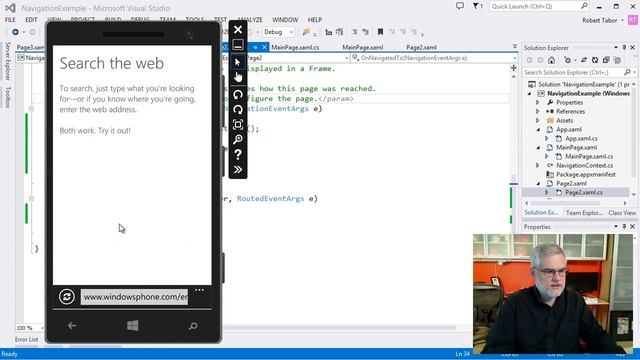This screenshot has height=360, width=640.
Task: Switch to Page2.xaml editor tab
Action: pos(421,47)
